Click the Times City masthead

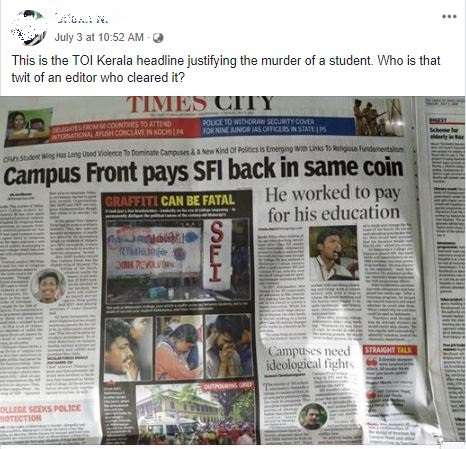(x=201, y=103)
